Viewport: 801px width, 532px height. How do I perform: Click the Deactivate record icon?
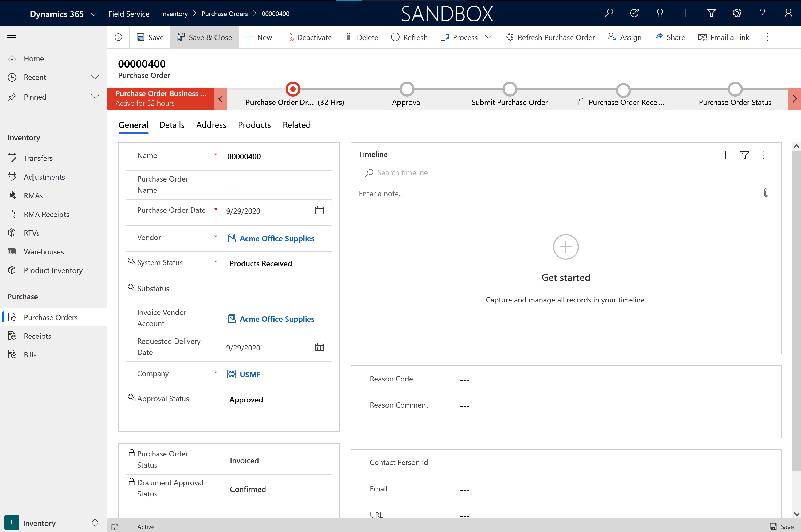289,37
